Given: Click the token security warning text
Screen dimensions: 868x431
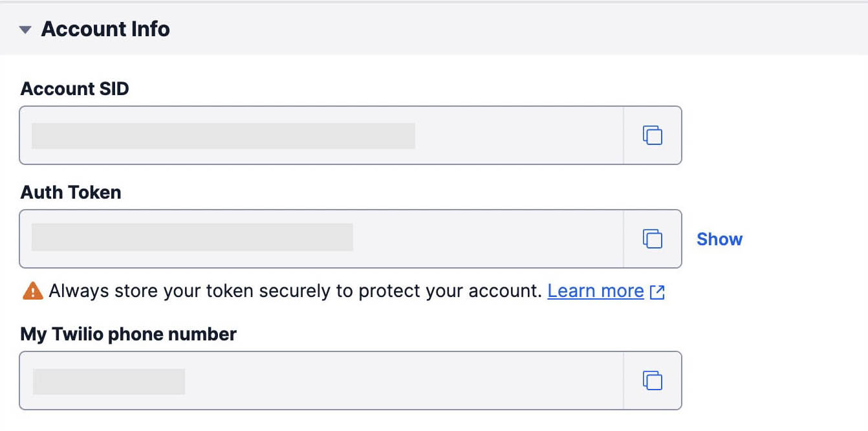Looking at the screenshot, I should point(294,291).
